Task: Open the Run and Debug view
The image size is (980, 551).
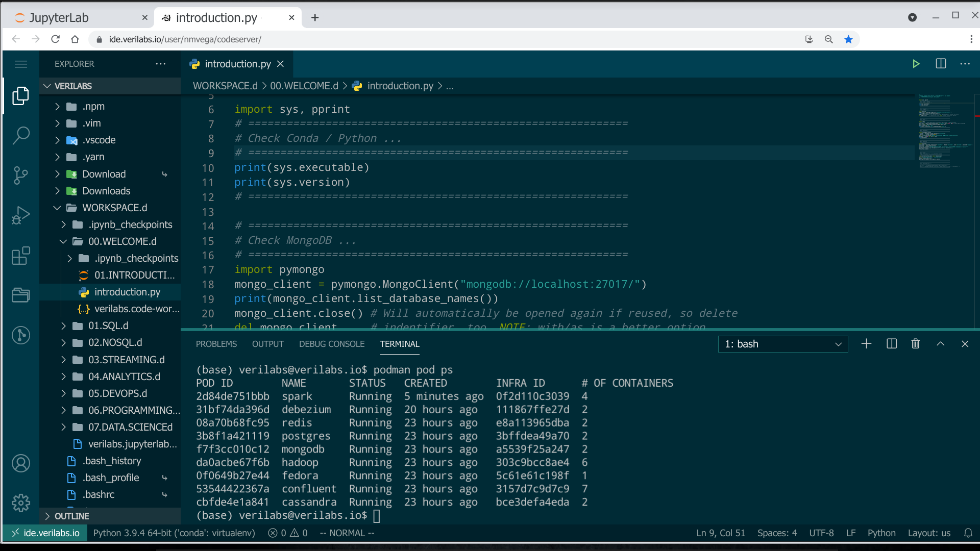Action: [x=21, y=215]
